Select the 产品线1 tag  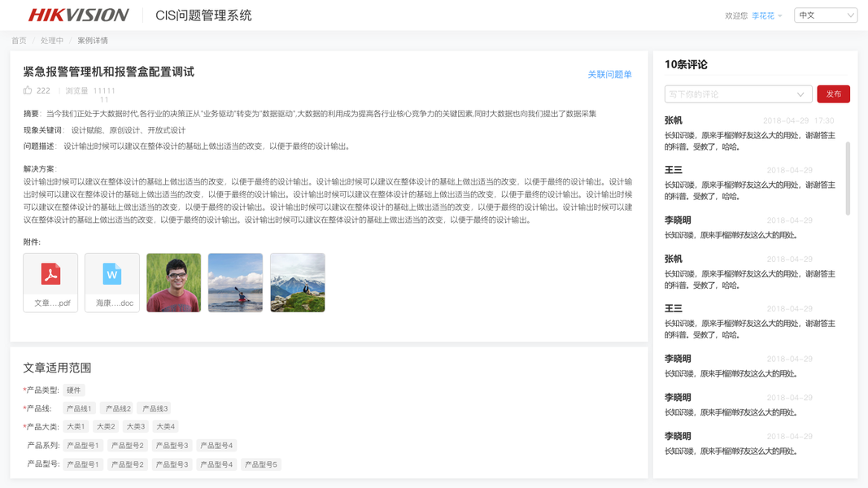[x=79, y=408]
